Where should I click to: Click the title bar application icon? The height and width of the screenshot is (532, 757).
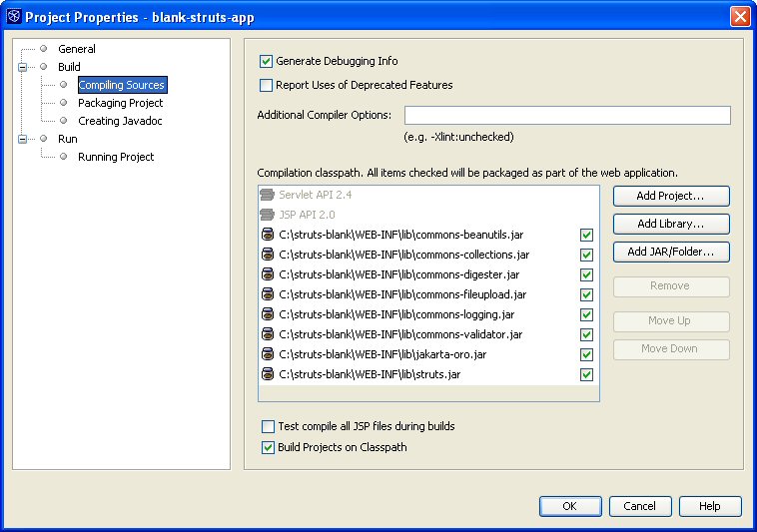(x=14, y=16)
